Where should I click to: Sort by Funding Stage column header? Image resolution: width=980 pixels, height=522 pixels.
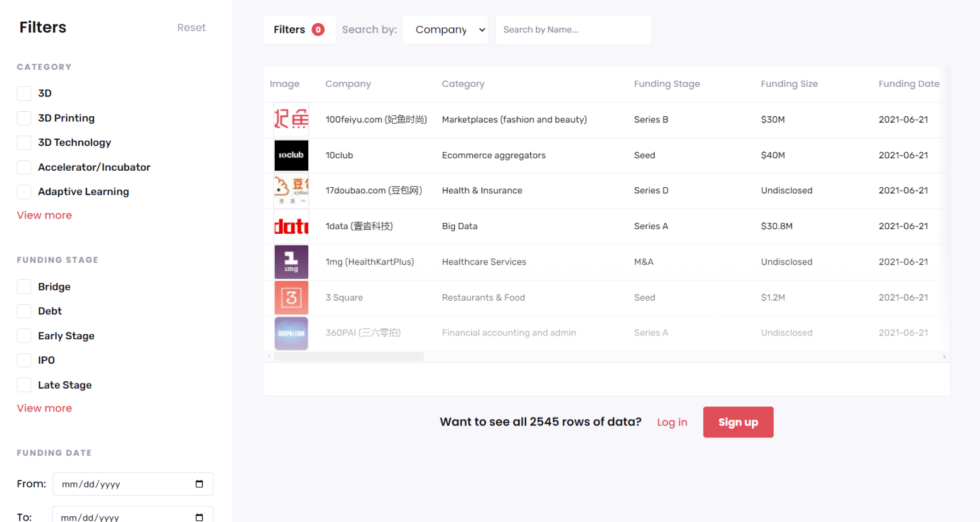pos(667,84)
